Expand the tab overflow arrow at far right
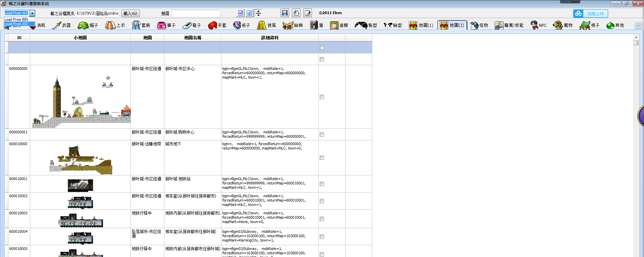 pyautogui.click(x=638, y=26)
